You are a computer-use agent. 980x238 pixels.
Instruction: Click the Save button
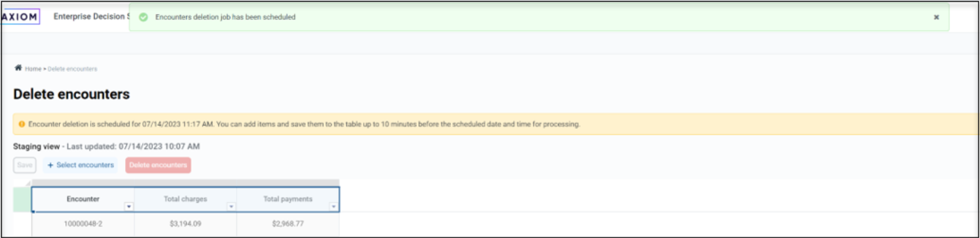[x=25, y=165]
